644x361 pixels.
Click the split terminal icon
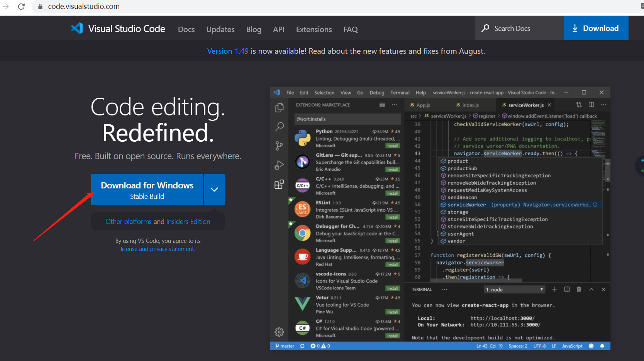[x=567, y=289]
